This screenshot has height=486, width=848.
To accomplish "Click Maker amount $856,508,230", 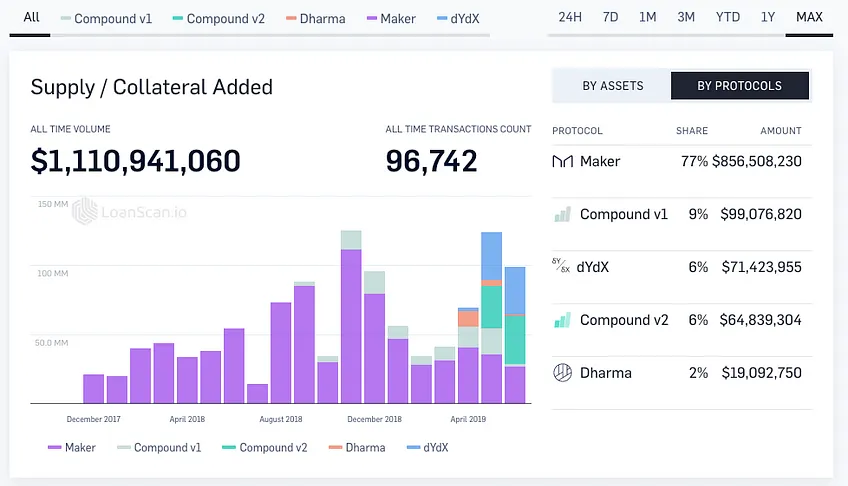I will (757, 161).
